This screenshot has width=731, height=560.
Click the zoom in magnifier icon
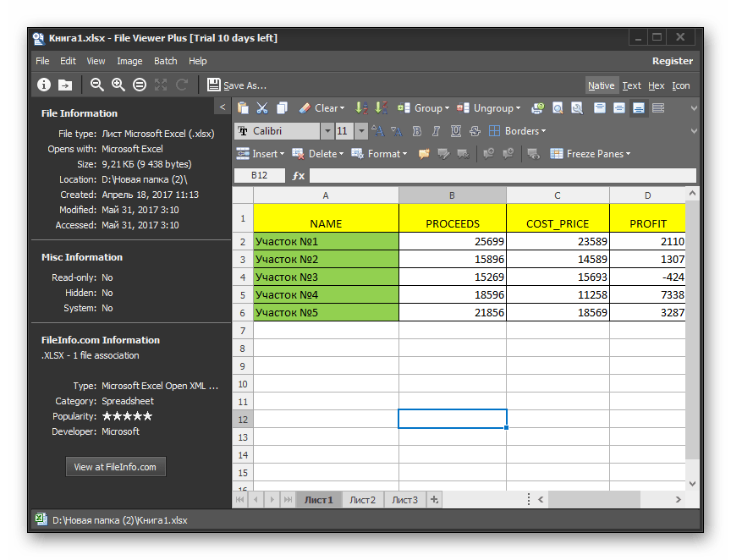(118, 85)
